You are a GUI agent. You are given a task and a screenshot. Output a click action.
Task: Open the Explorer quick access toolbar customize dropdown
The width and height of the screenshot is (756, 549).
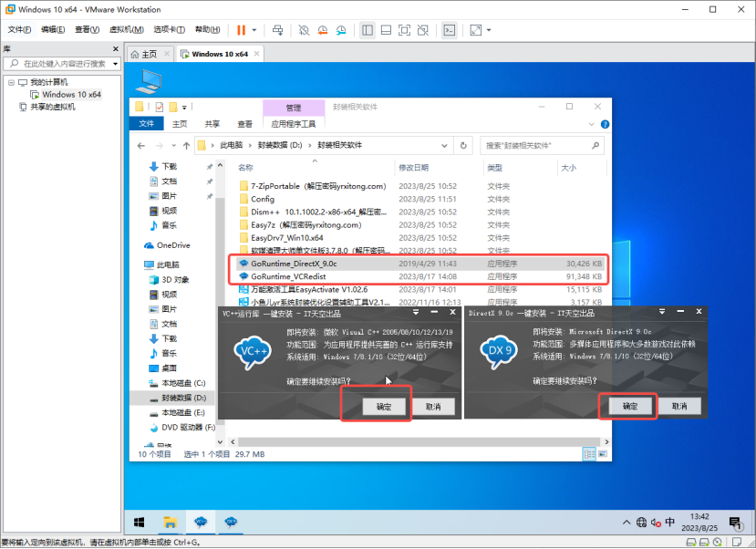pyautogui.click(x=184, y=108)
